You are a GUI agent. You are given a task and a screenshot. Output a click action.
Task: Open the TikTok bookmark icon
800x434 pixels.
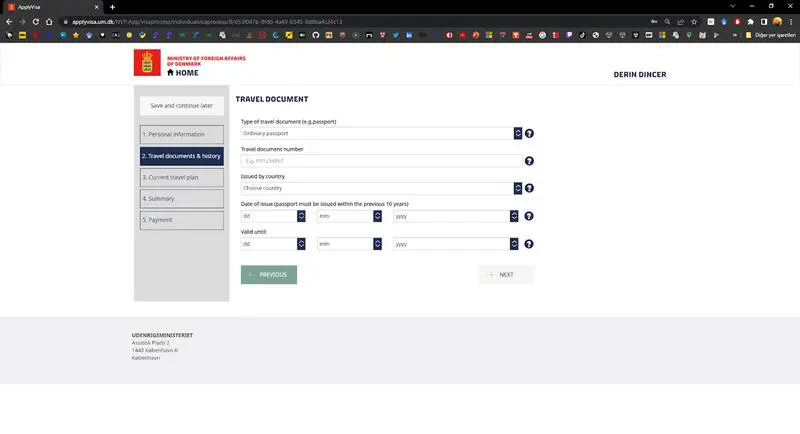pyautogui.click(x=582, y=35)
